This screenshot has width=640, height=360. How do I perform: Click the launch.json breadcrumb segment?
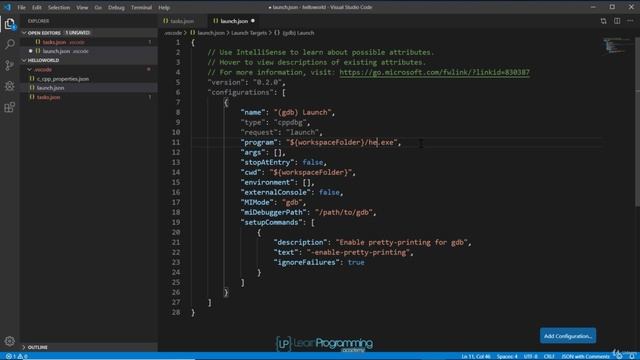211,33
